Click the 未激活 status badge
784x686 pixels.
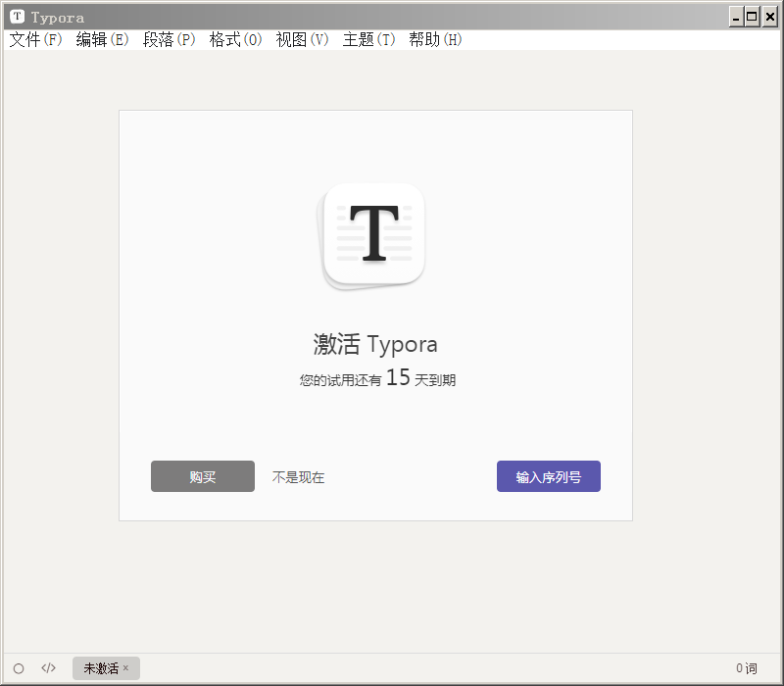106,668
